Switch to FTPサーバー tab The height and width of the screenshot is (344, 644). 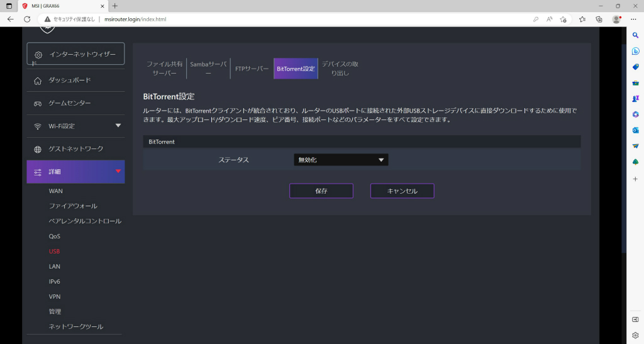pyautogui.click(x=252, y=69)
